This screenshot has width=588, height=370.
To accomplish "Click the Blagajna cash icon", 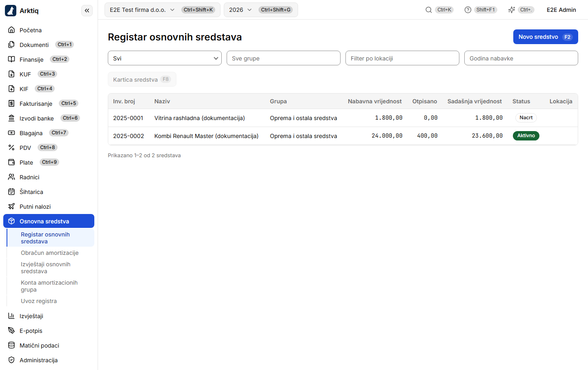I will (x=11, y=133).
